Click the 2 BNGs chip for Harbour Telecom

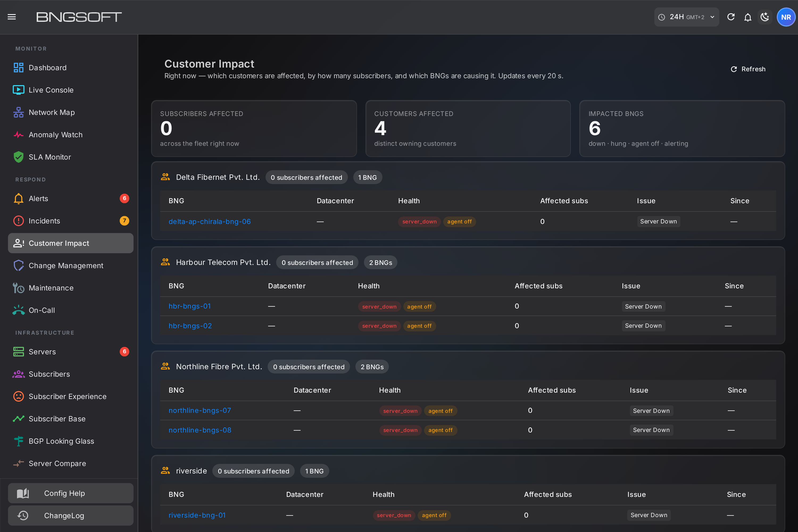[x=380, y=263]
